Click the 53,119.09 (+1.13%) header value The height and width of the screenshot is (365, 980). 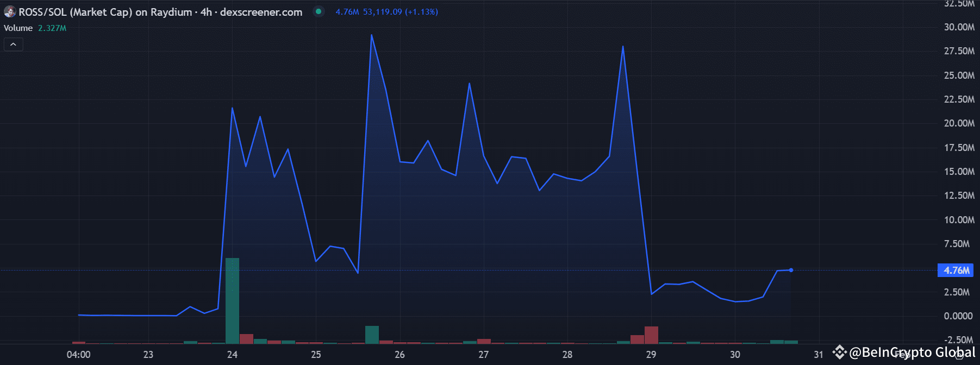point(401,12)
